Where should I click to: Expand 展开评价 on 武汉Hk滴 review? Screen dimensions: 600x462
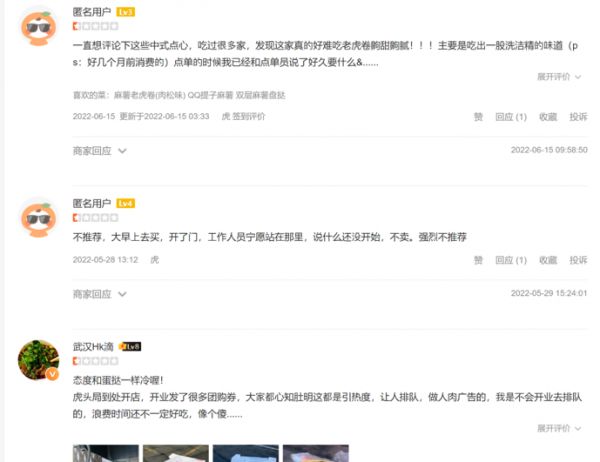pyautogui.click(x=559, y=428)
